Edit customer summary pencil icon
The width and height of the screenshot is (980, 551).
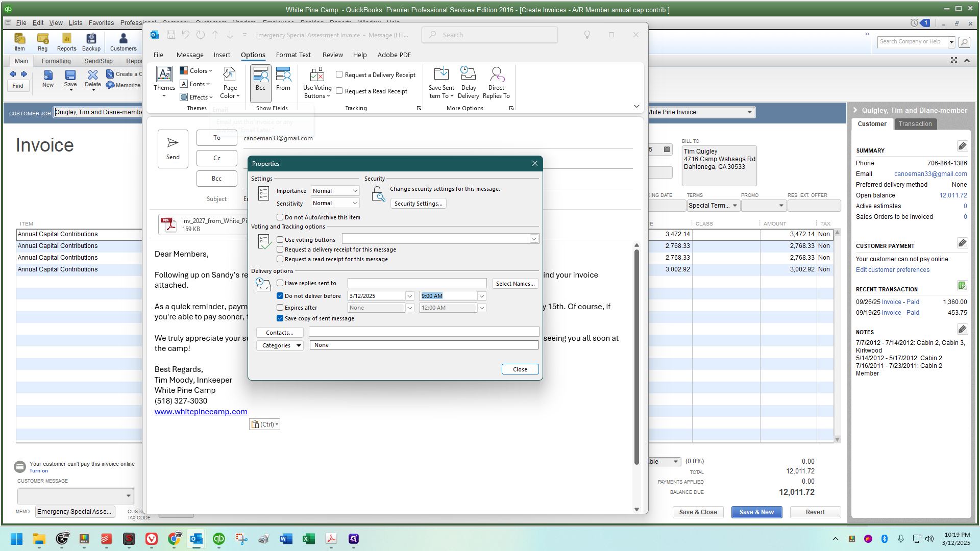tap(962, 146)
